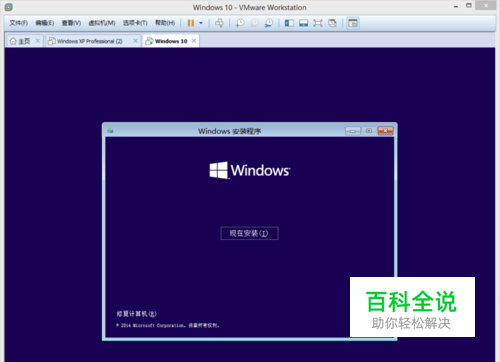Open the 虚拟机(M) menu
500x362 pixels.
pyautogui.click(x=102, y=23)
